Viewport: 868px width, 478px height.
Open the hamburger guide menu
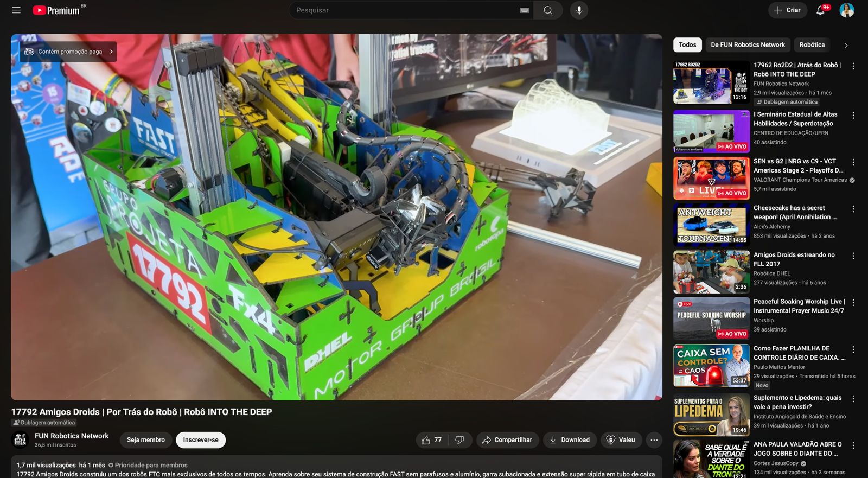[x=16, y=10]
